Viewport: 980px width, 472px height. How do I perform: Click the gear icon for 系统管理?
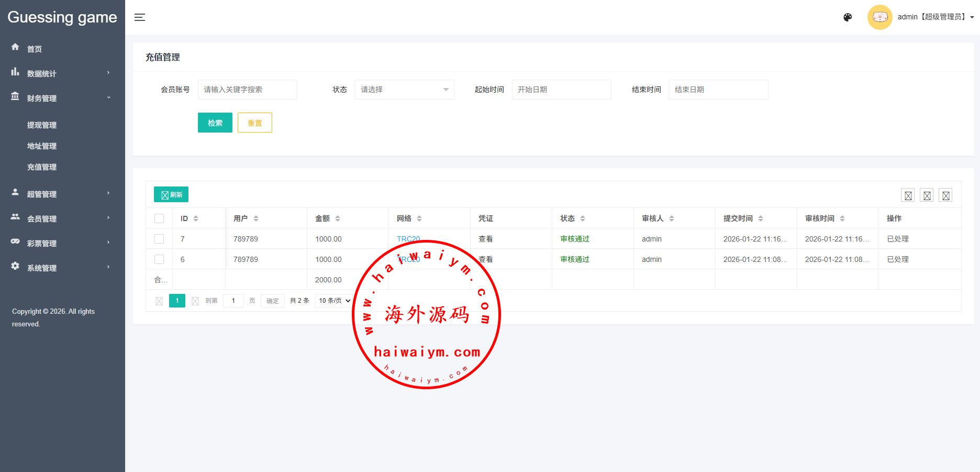15,266
